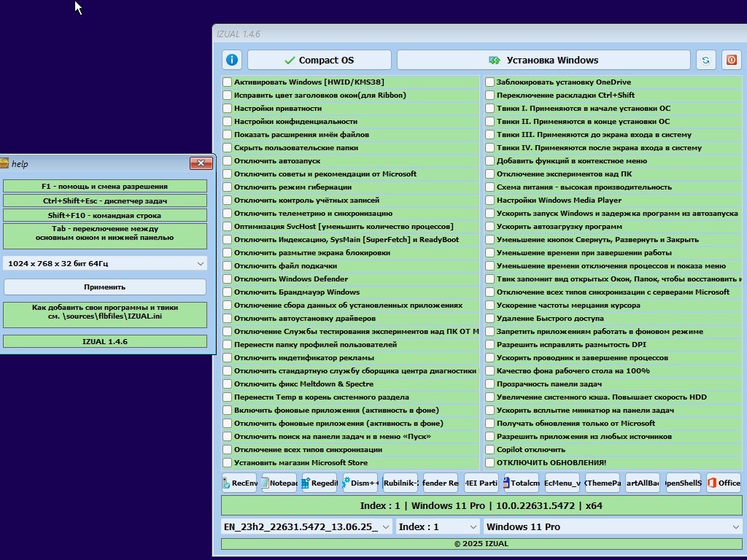This screenshot has height=560, width=747.
Task: Tick the 'ОТКЛЮЧИТЬ ОБНОВЛЕНИЯ!' checkbox
Action: click(489, 463)
